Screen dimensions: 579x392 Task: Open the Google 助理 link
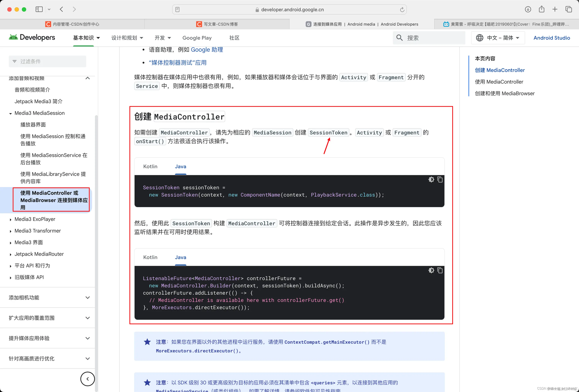pyautogui.click(x=207, y=50)
